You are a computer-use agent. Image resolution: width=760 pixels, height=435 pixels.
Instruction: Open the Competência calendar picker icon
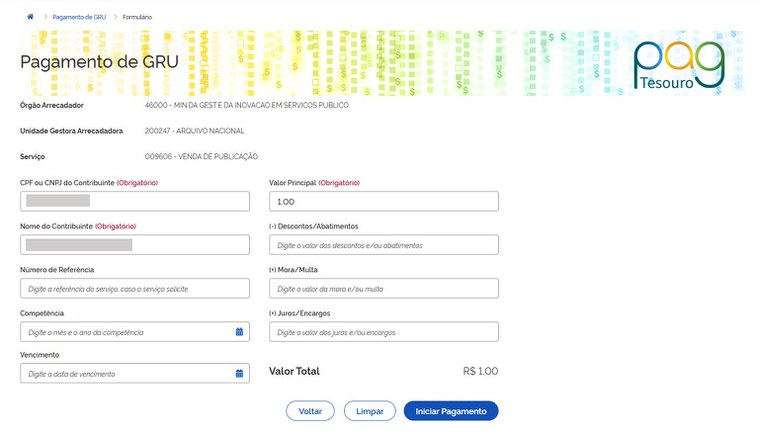coord(239,332)
